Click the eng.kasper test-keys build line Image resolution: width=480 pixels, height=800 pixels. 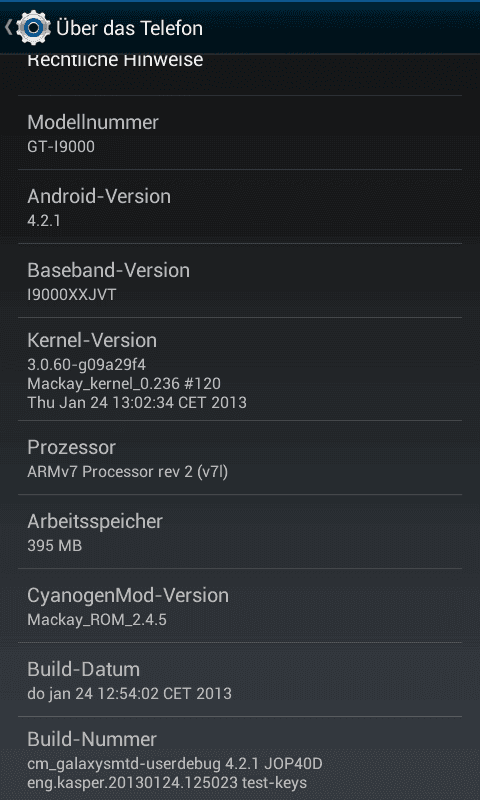click(167, 783)
